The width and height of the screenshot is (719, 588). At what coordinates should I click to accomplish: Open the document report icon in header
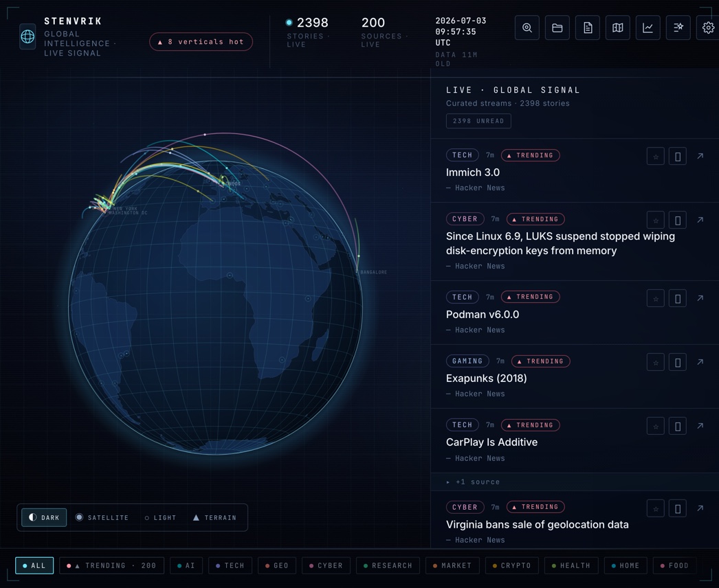click(x=588, y=28)
